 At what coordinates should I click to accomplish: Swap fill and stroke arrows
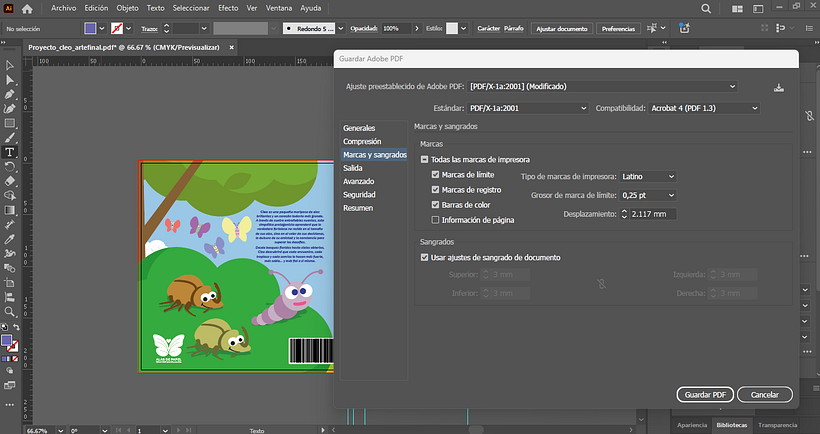tap(17, 328)
